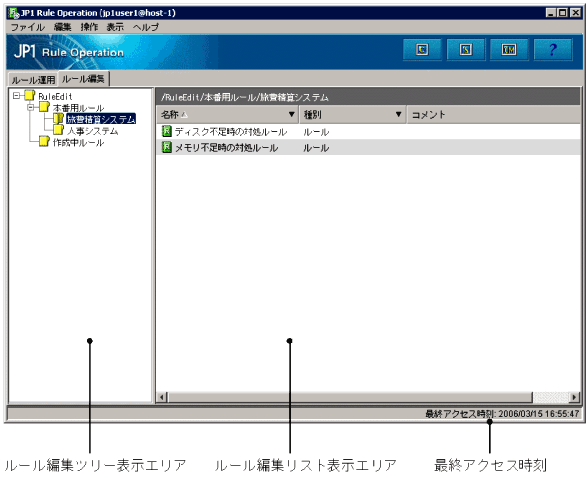Open the 表示 menu
This screenshot has height=478, width=588.
pyautogui.click(x=115, y=27)
